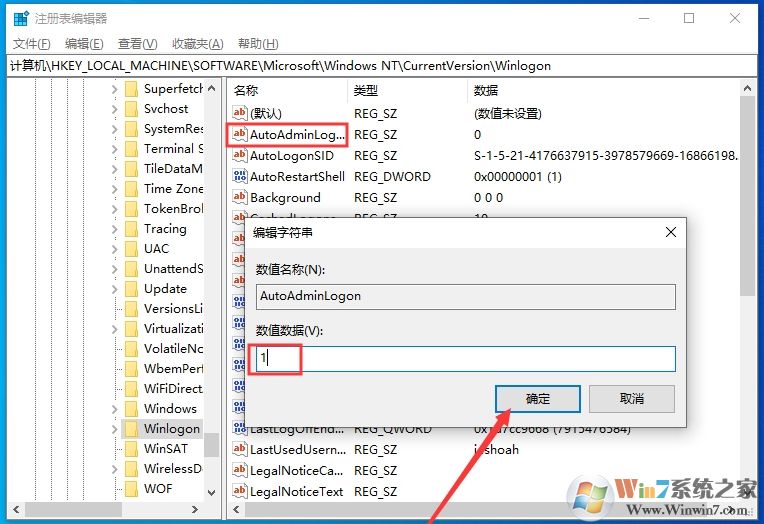Screen dimensions: 764x524
Task: Click the folder icon of WinSAT key
Action: pos(131,448)
